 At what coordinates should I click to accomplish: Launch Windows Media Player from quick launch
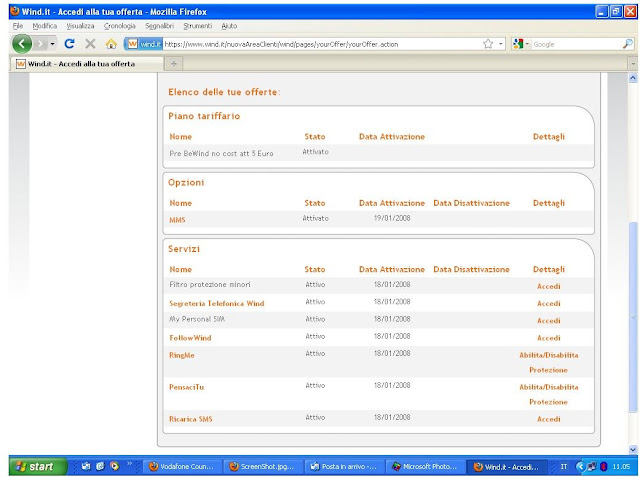(115, 466)
